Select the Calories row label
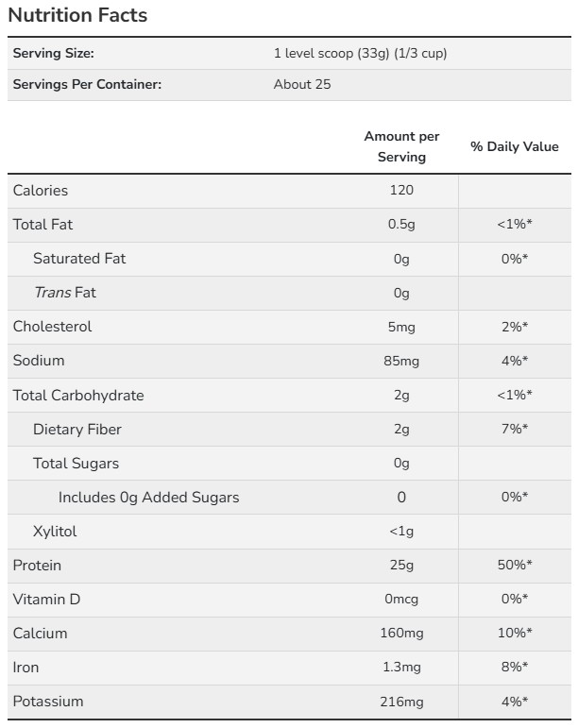The height and width of the screenshot is (728, 578). (41, 191)
